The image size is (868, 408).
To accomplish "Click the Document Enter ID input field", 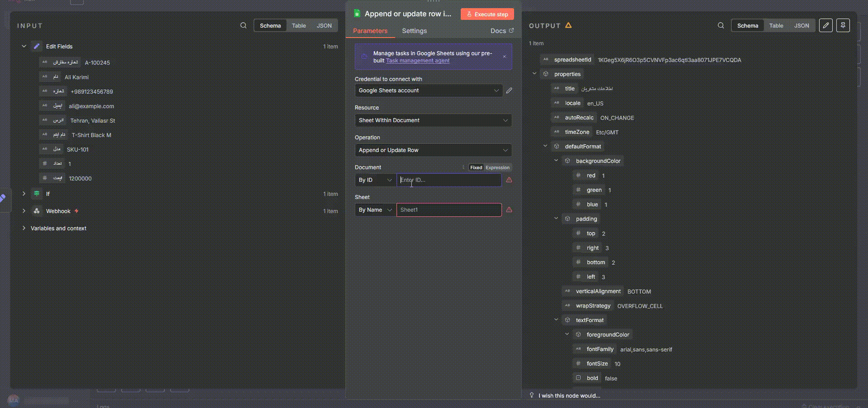I will pyautogui.click(x=448, y=180).
